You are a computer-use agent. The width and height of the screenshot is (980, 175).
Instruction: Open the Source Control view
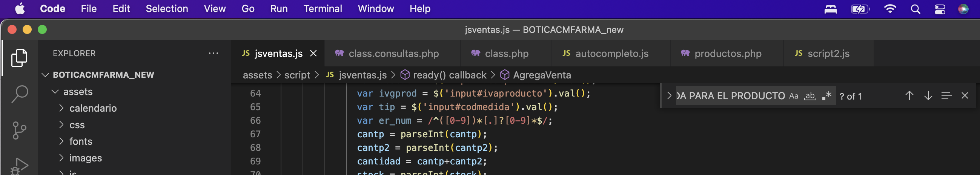click(x=19, y=130)
